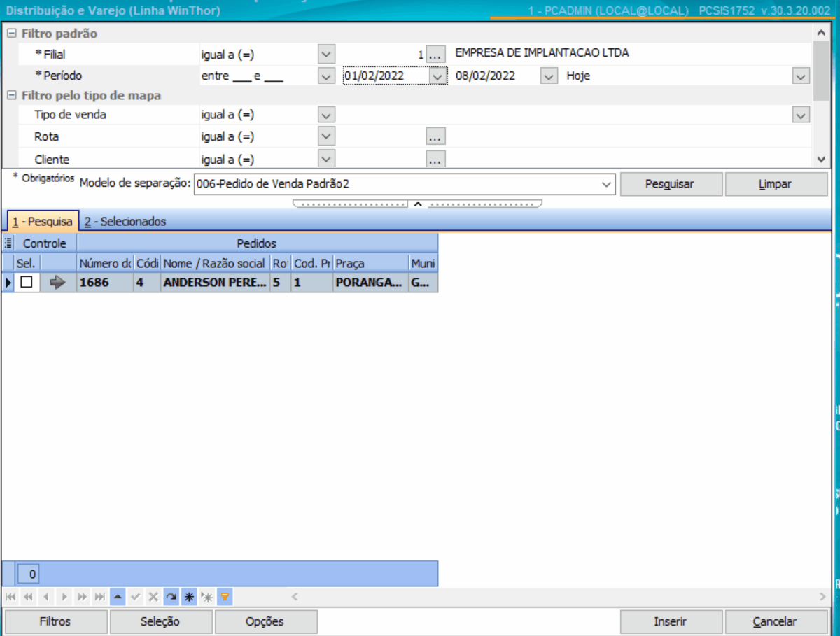This screenshot has height=636, width=840.
Task: Open Tipo de venda value dropdown
Action: 801,115
